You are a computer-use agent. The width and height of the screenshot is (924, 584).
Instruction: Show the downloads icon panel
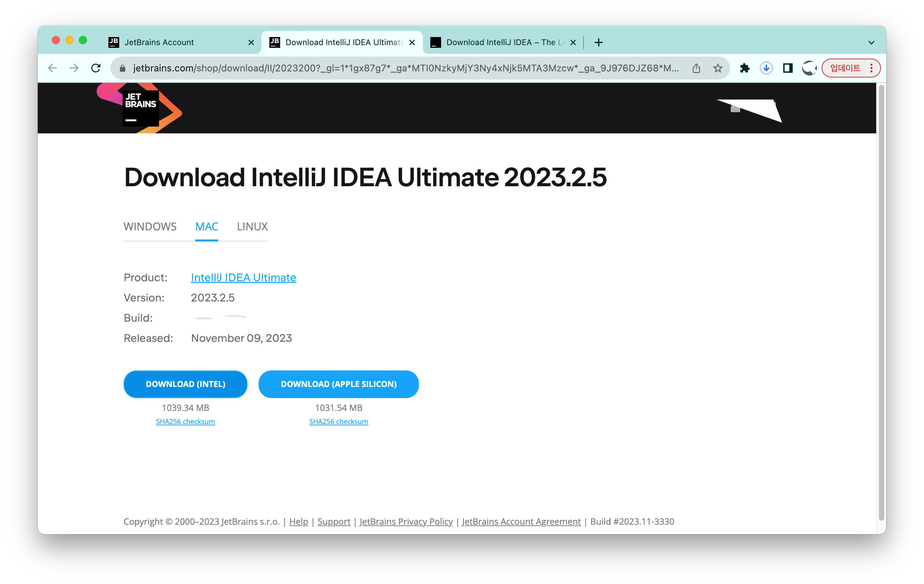[x=766, y=68]
